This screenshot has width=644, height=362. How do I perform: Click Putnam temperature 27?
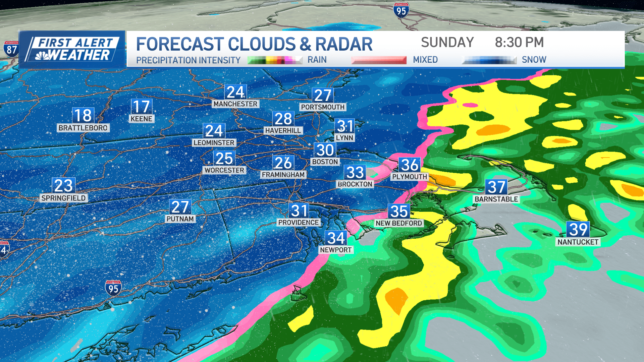[180, 207]
